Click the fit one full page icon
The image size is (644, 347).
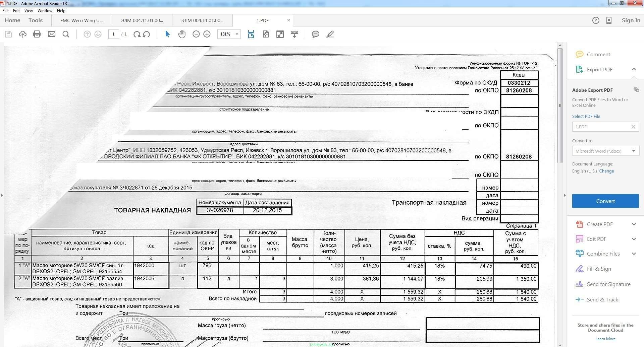[x=266, y=34]
